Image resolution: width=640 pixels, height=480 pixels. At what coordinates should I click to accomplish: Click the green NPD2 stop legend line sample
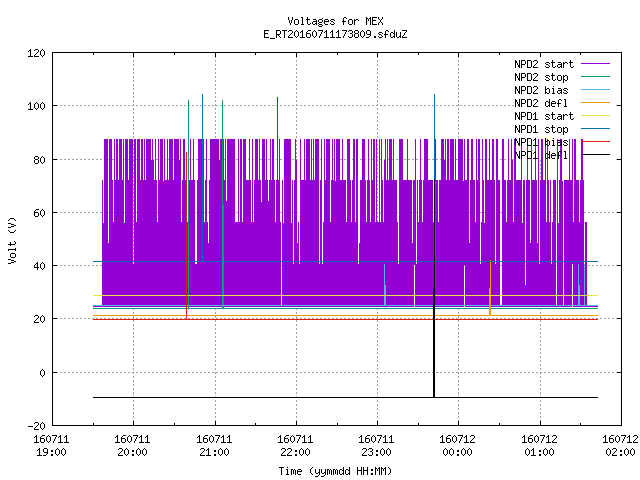pos(595,76)
